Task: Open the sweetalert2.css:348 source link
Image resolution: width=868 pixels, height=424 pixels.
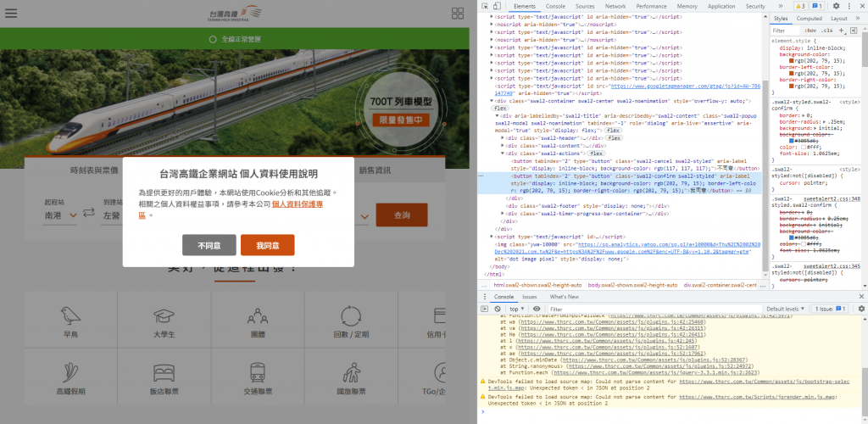Action: pos(832,198)
